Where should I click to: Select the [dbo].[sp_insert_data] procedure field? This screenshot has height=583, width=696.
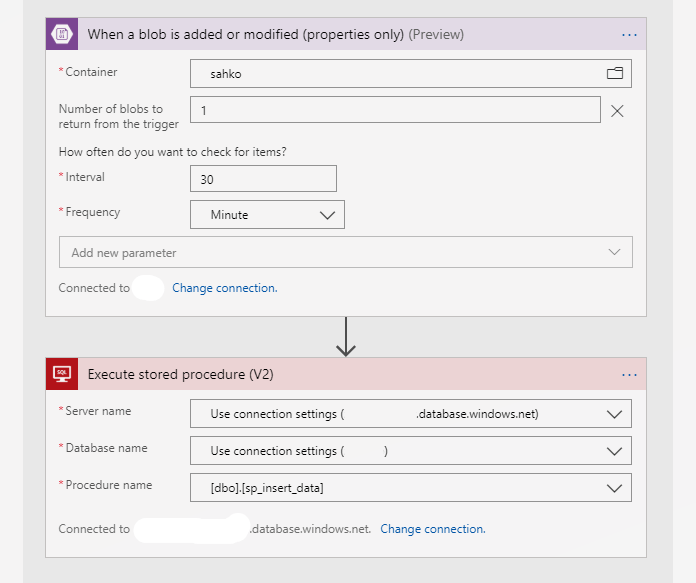tap(395, 488)
